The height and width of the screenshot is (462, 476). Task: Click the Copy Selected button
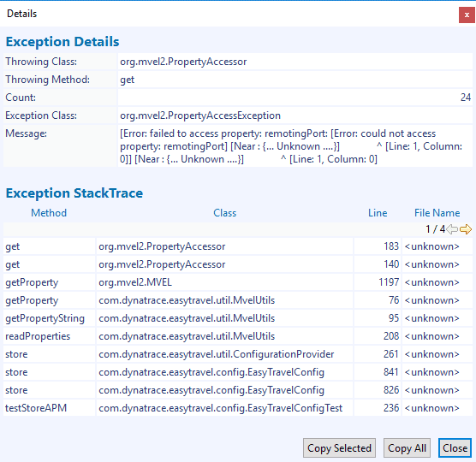[339, 447]
